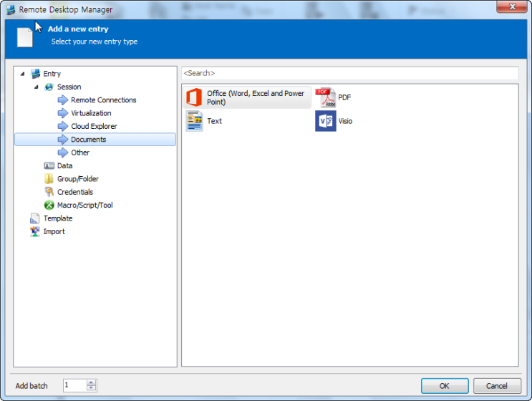532x401 pixels.
Task: Click the Session globe icon
Action: point(49,87)
